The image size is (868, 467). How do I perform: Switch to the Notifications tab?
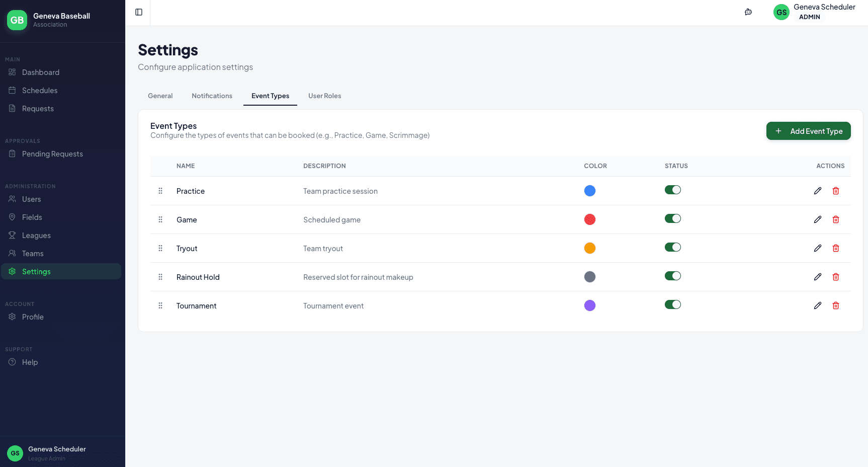click(212, 96)
